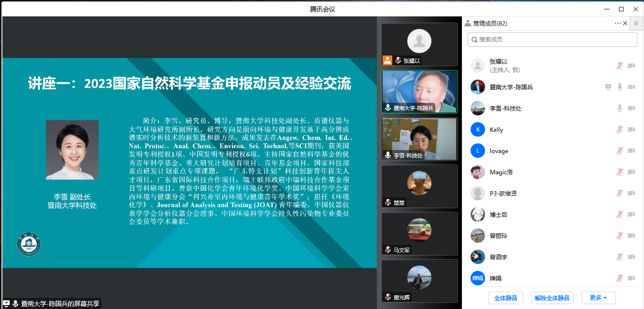Select 曾丽玲 in the members list
644x309 pixels.
pyautogui.click(x=498, y=236)
